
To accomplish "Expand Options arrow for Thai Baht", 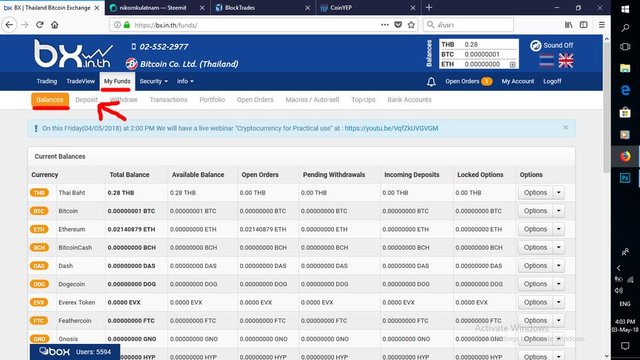I will 559,193.
